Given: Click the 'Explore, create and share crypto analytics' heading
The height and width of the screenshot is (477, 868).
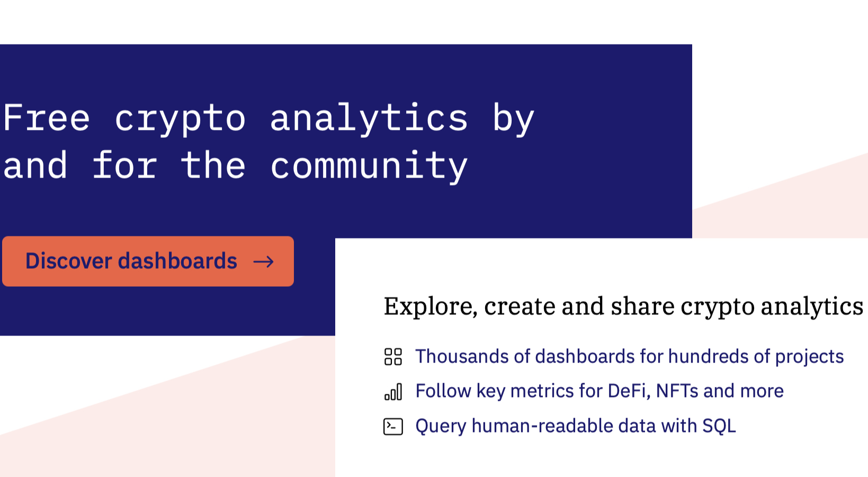Looking at the screenshot, I should (623, 306).
